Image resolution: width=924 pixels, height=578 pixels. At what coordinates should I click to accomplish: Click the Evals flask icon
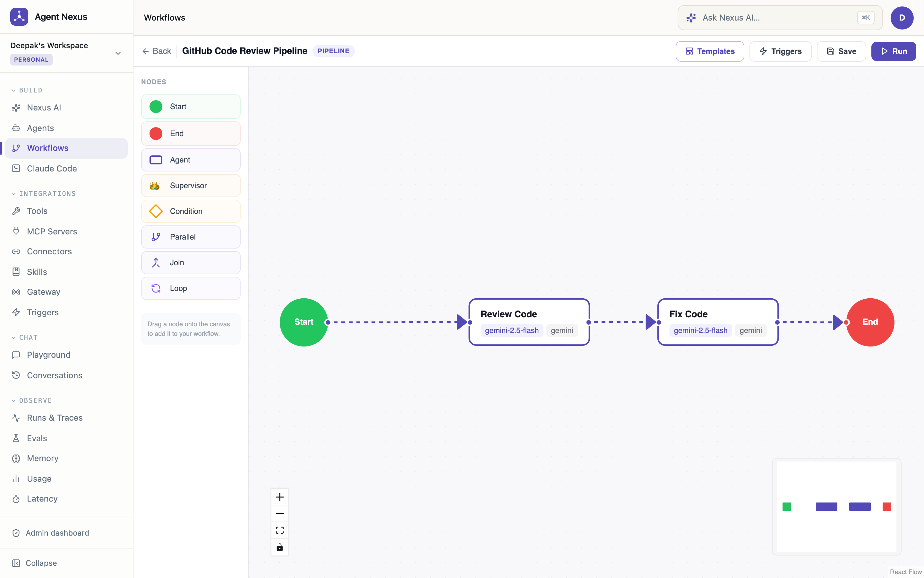(16, 438)
